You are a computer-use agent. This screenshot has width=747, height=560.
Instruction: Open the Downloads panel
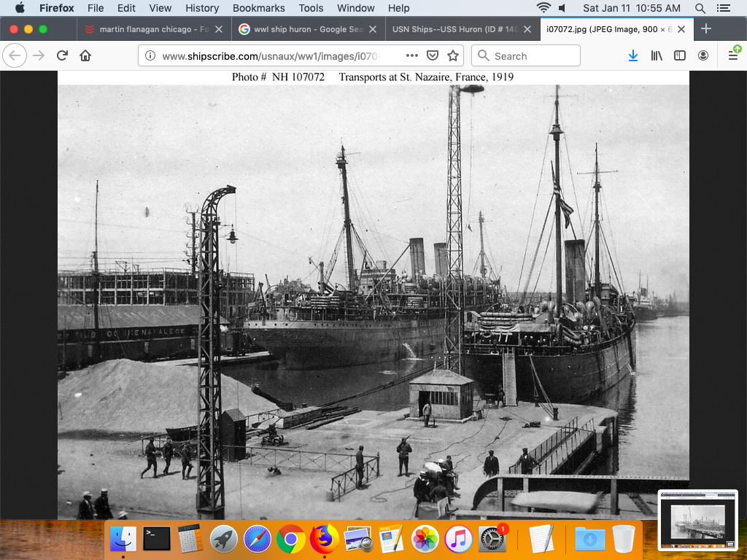tap(633, 56)
